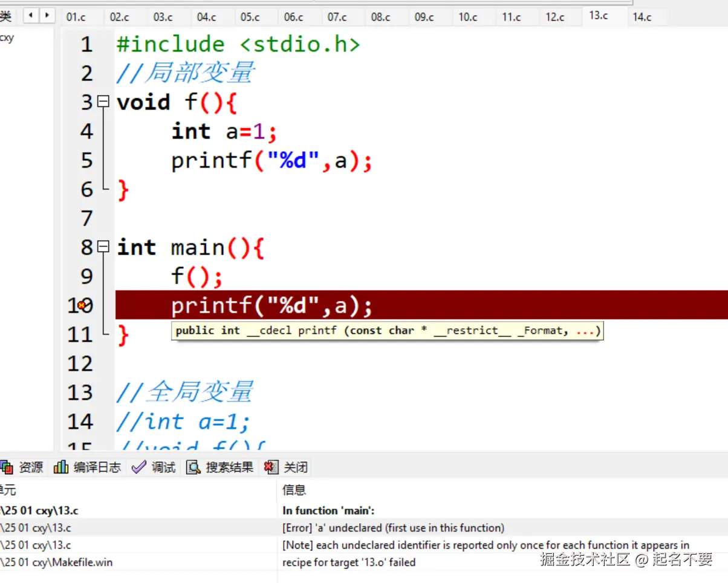Screen dimensions: 728x583
Task: Click the 信息 column header
Action: 294,490
